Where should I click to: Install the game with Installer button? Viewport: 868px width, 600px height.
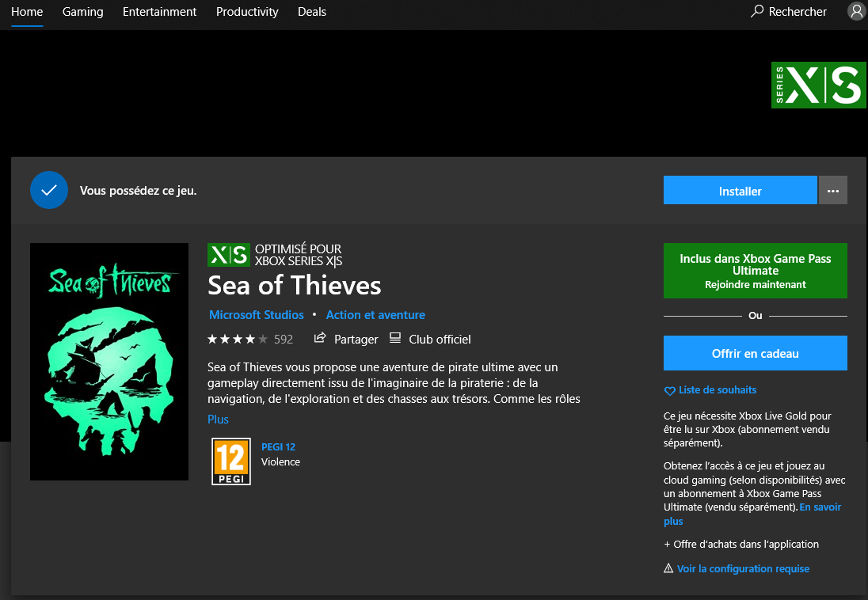pyautogui.click(x=740, y=191)
